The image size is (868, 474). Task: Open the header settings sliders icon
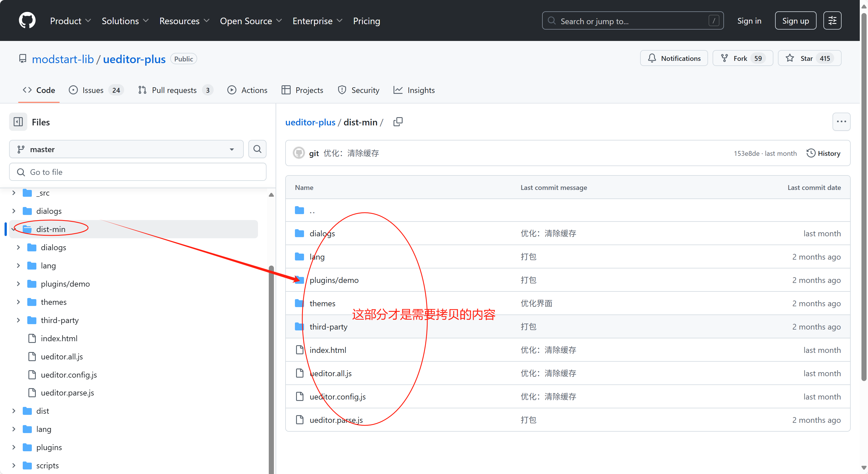pos(832,20)
